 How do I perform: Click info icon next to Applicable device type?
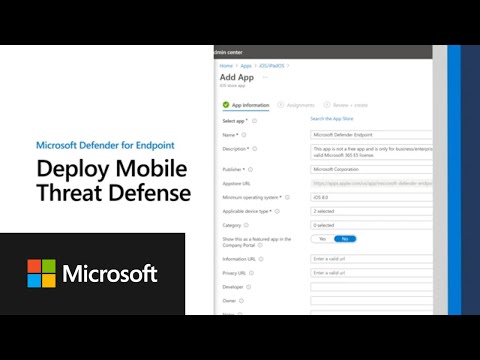point(277,211)
